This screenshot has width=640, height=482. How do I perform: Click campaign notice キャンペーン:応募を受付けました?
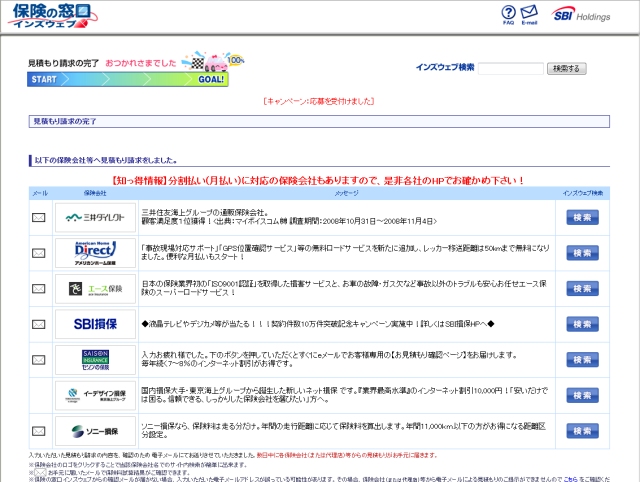tap(319, 101)
